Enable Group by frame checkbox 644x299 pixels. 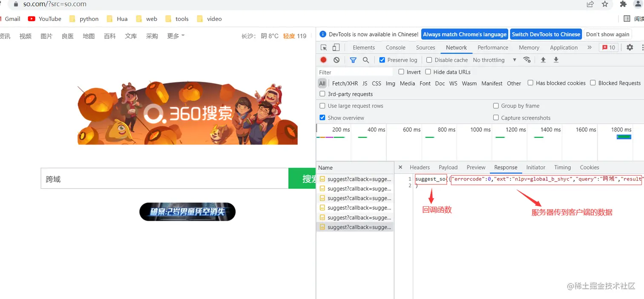[496, 106]
